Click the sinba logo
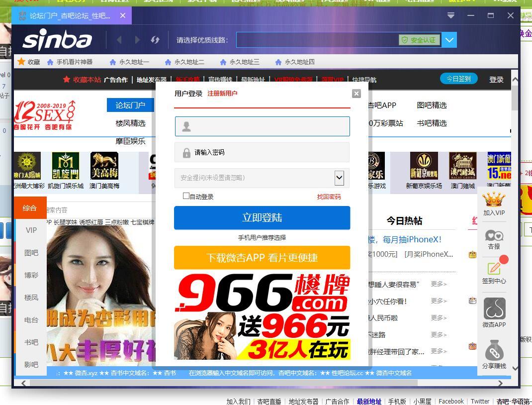Image resolution: width=532 pixels, height=405 pixels. (57, 39)
